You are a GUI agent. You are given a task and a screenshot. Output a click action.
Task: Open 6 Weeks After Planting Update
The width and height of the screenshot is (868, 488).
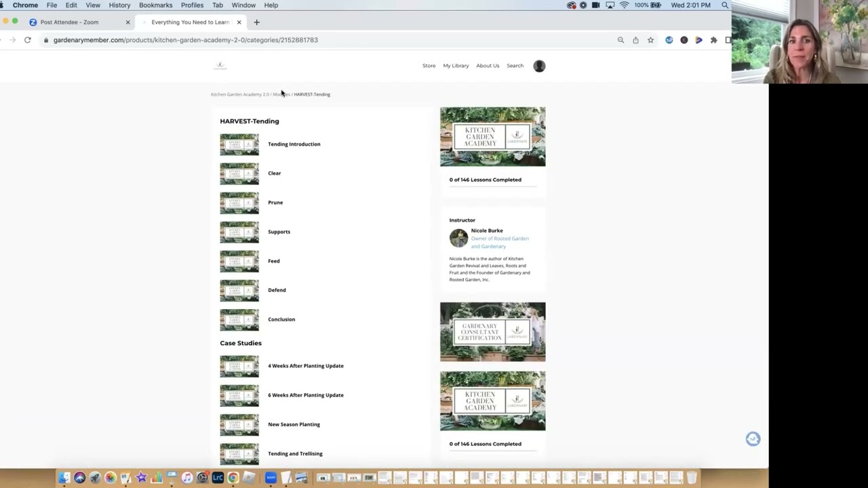click(x=305, y=395)
